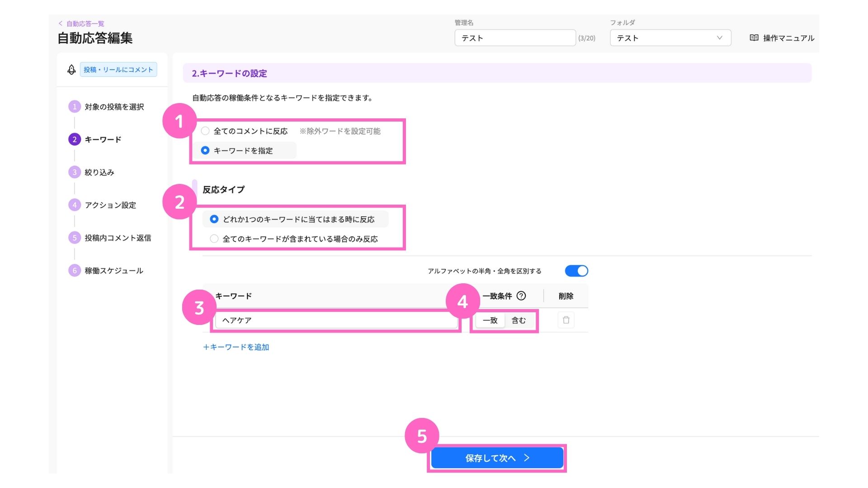The image size is (868, 488).
Task: Click the help question mark beside 一致条件
Action: (521, 296)
